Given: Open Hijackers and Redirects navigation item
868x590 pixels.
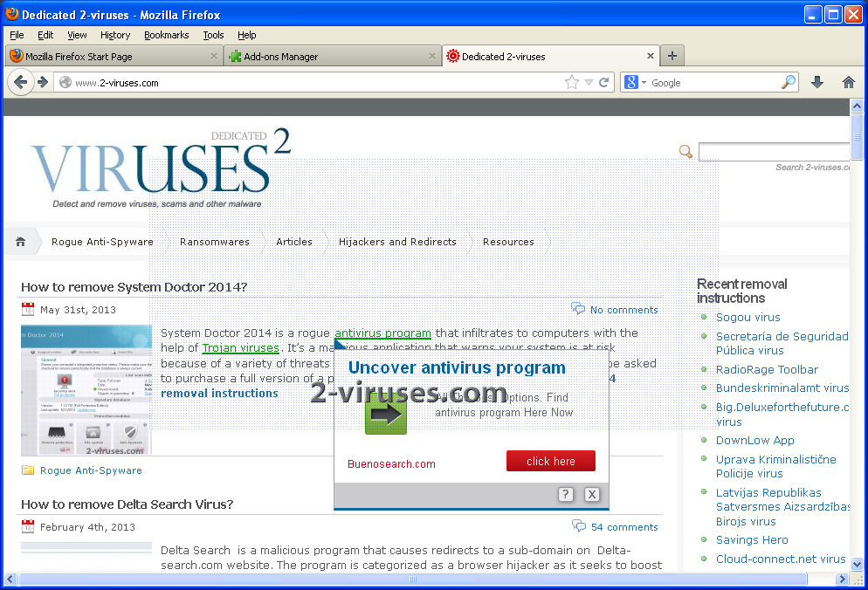Looking at the screenshot, I should (397, 242).
